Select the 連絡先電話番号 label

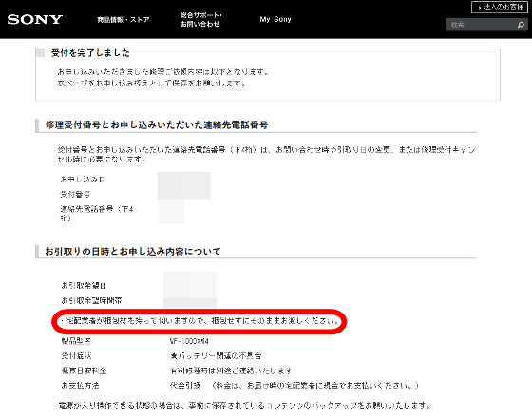click(97, 214)
